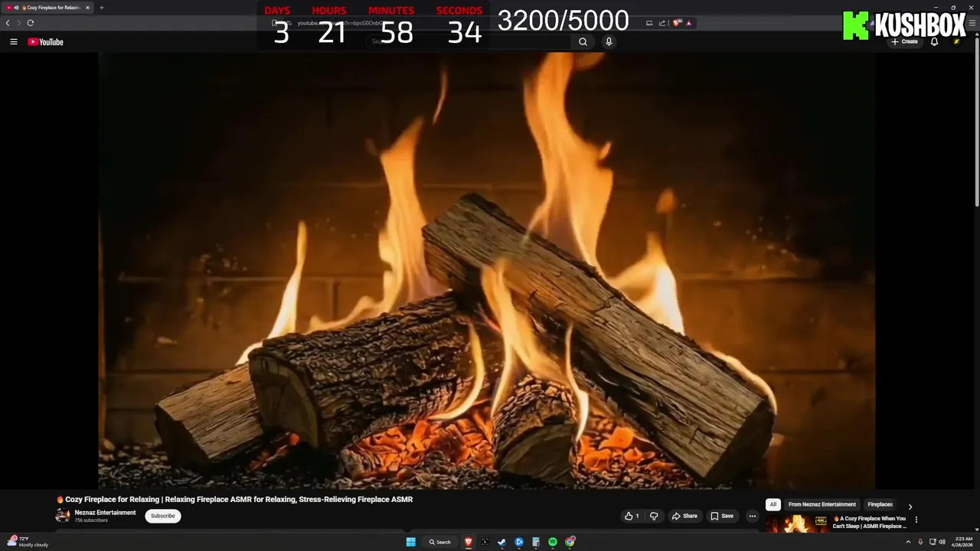Click the Create video button
The height and width of the screenshot is (551, 980).
click(904, 42)
